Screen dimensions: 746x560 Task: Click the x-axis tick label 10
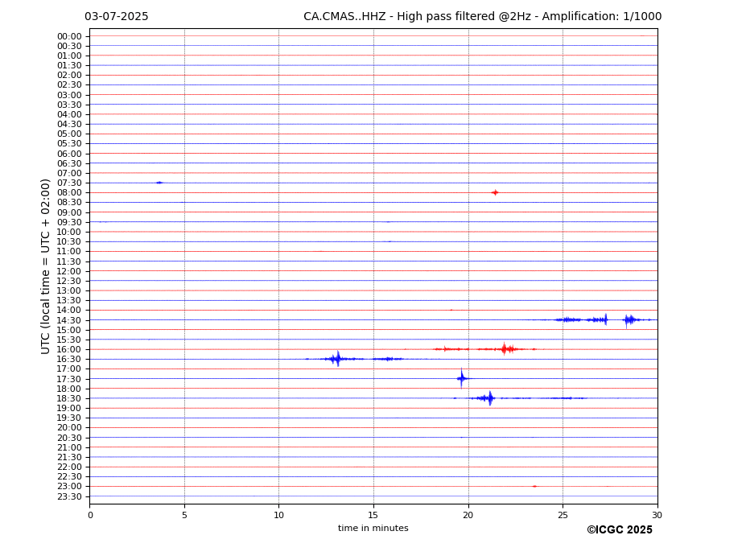click(x=278, y=515)
